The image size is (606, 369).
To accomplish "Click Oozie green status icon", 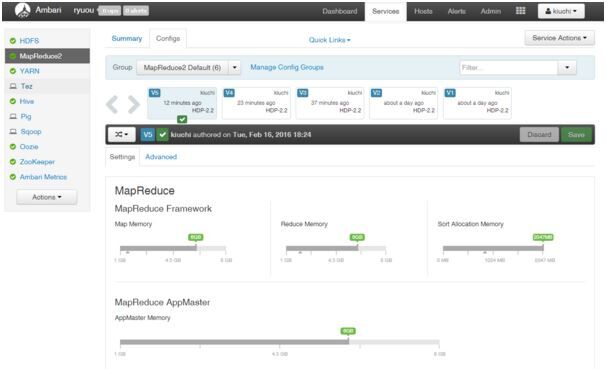I will pyautogui.click(x=13, y=146).
